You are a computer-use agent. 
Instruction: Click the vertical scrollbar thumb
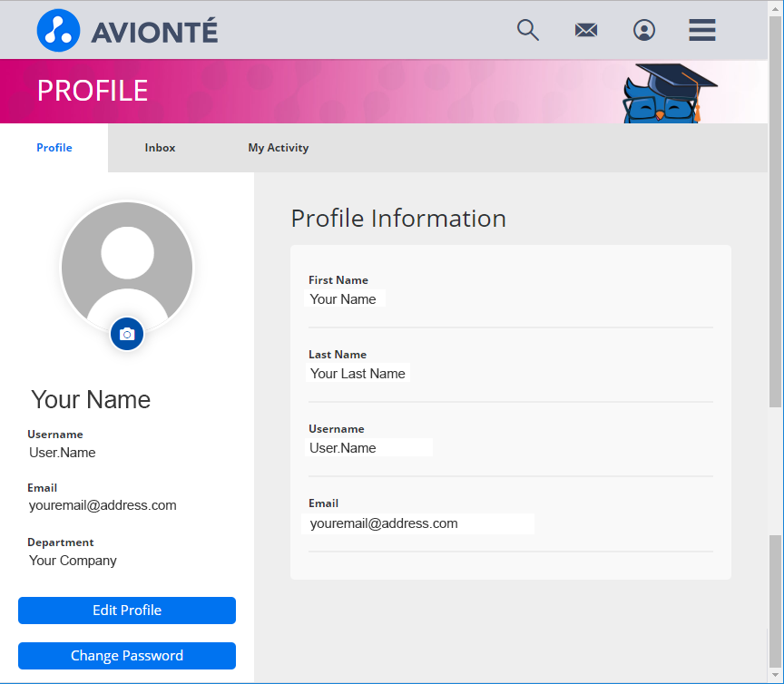tap(776, 212)
